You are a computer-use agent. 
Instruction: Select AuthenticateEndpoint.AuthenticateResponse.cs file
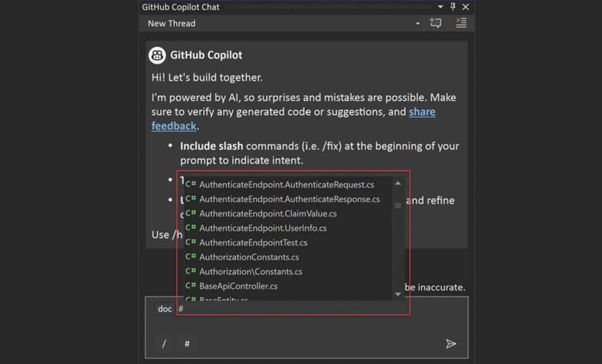(x=289, y=199)
